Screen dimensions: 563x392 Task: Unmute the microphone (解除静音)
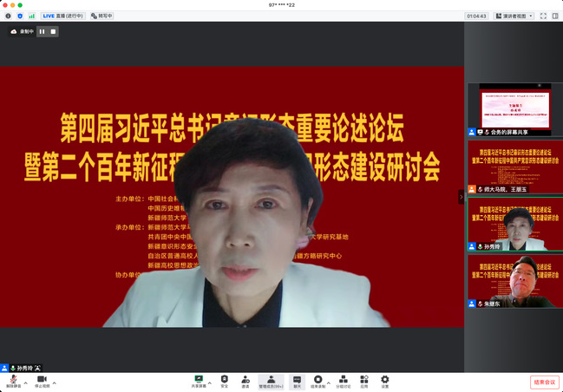click(x=14, y=380)
